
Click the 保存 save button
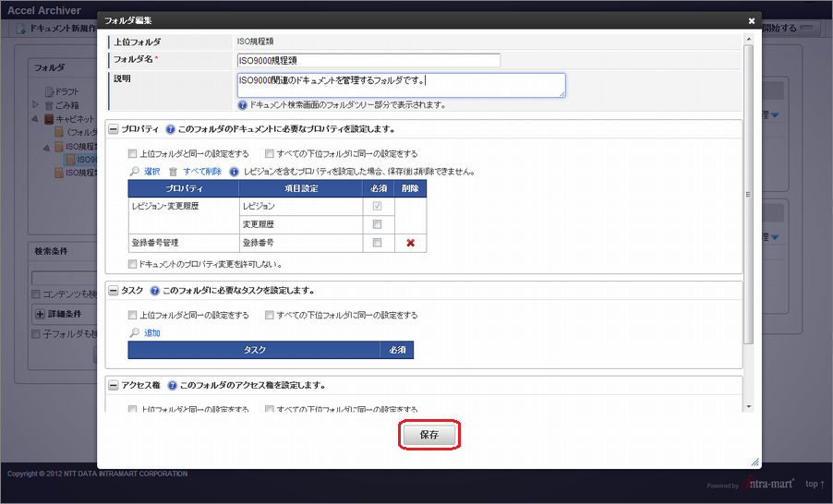pyautogui.click(x=429, y=435)
